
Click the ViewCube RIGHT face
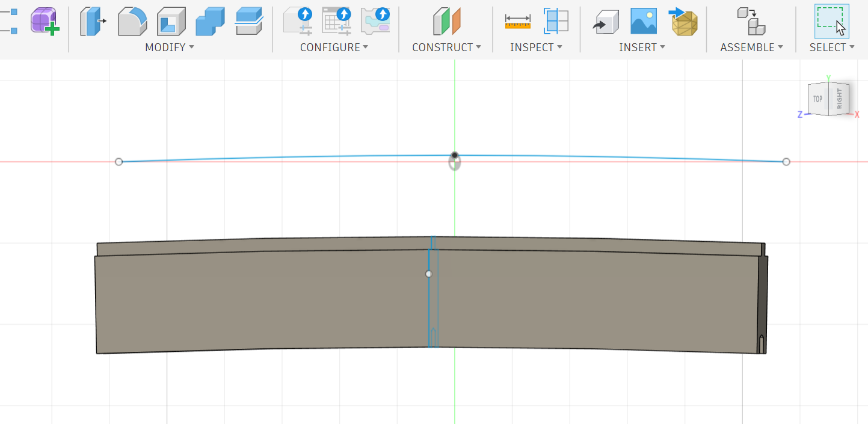click(x=839, y=99)
